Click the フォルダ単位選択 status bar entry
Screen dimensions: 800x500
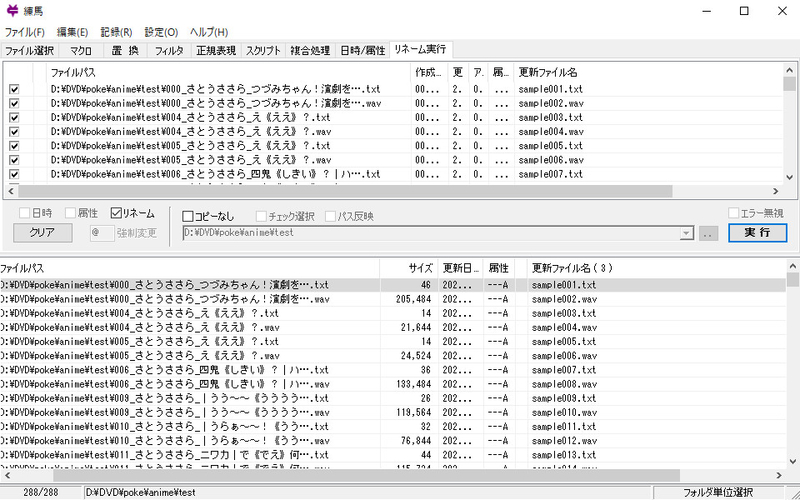point(717,493)
